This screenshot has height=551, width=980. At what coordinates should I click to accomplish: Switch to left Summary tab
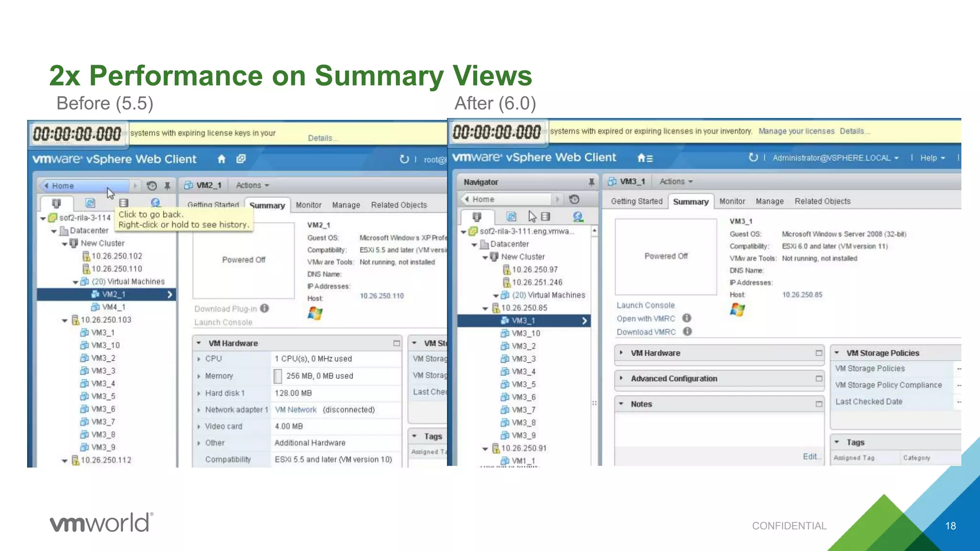coord(267,206)
